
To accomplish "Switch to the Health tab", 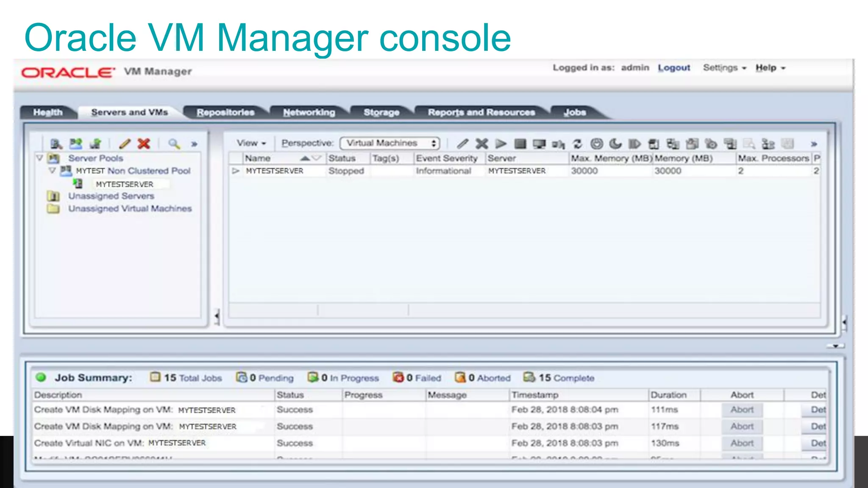I will coord(48,112).
